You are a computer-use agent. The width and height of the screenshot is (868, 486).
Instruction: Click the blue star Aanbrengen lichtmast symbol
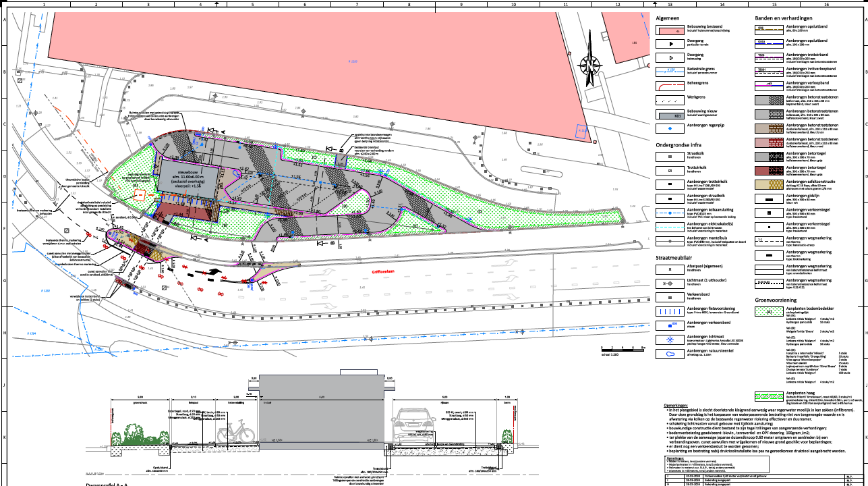coord(670,338)
